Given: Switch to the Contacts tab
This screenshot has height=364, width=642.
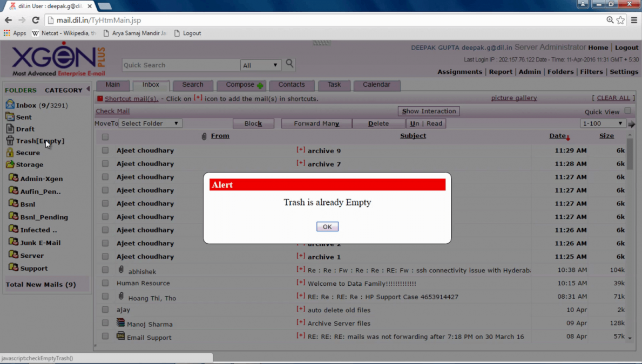Looking at the screenshot, I should pos(292,85).
